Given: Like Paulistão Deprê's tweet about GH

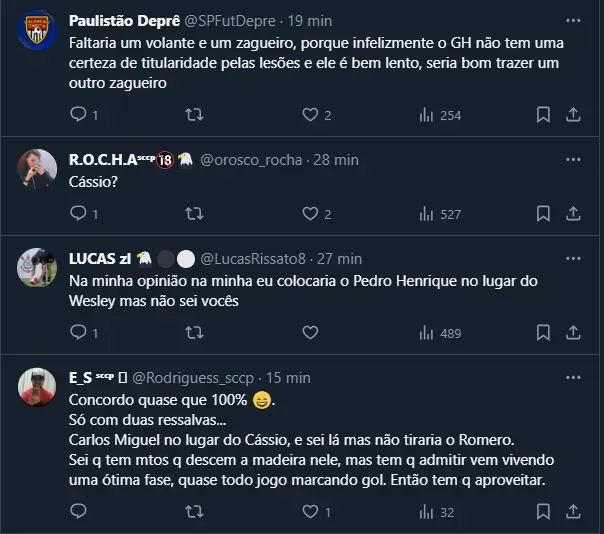Looking at the screenshot, I should 309,115.
